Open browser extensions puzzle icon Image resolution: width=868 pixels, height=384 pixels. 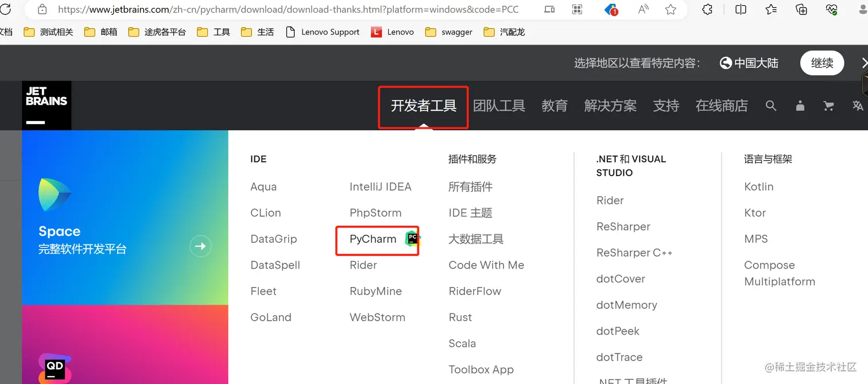tap(708, 9)
